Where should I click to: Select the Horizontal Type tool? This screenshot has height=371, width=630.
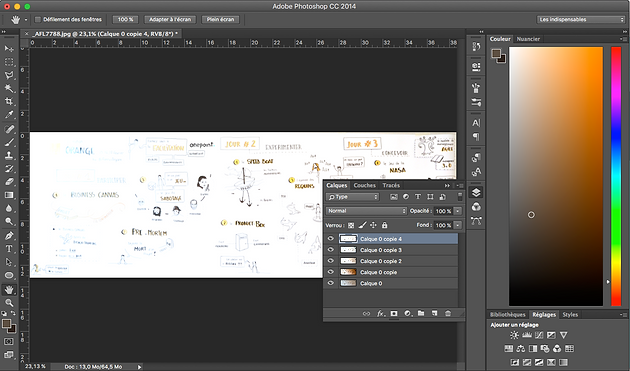click(9, 249)
